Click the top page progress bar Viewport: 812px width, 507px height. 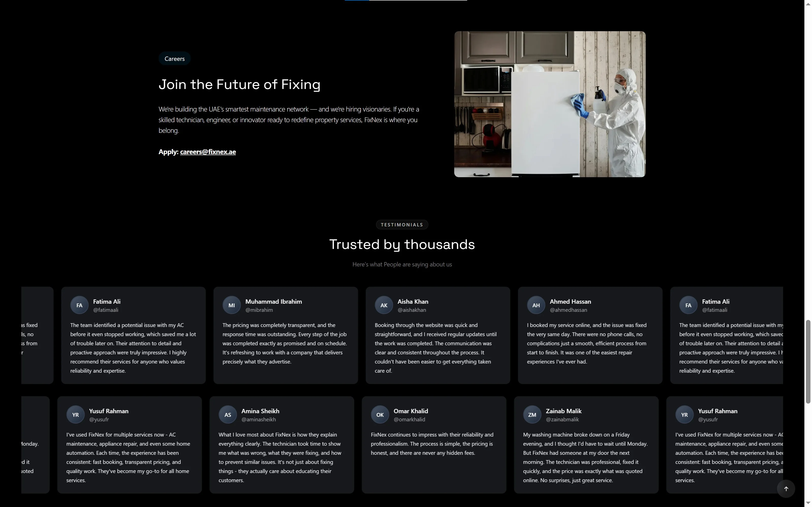(406, 0)
